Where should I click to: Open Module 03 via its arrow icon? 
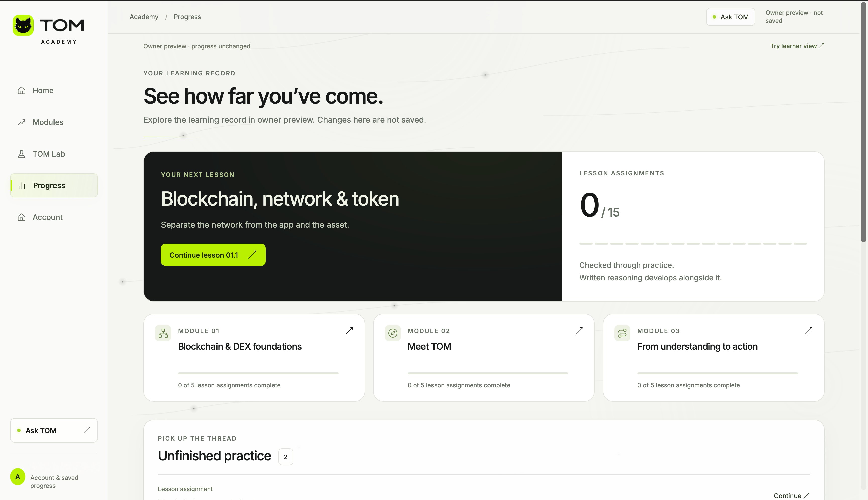coord(809,331)
